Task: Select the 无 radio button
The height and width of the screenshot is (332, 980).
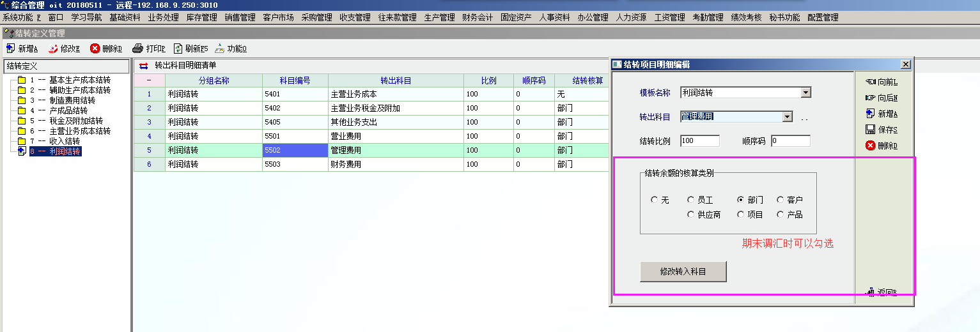Action: pos(654,200)
